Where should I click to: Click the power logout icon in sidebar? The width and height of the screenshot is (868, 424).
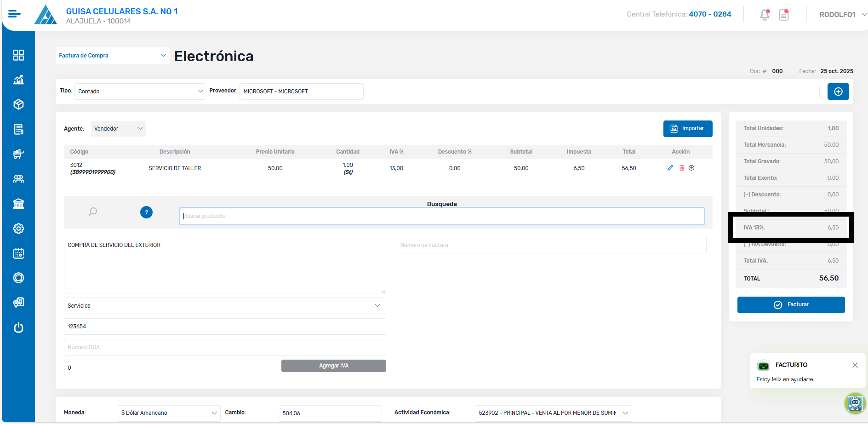[x=18, y=327]
